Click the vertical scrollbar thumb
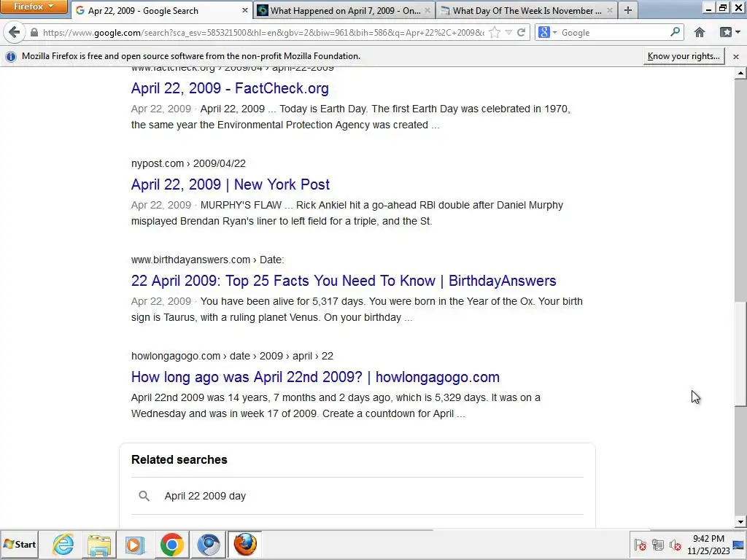Screen dimensions: 747x560 pyautogui.click(x=740, y=354)
